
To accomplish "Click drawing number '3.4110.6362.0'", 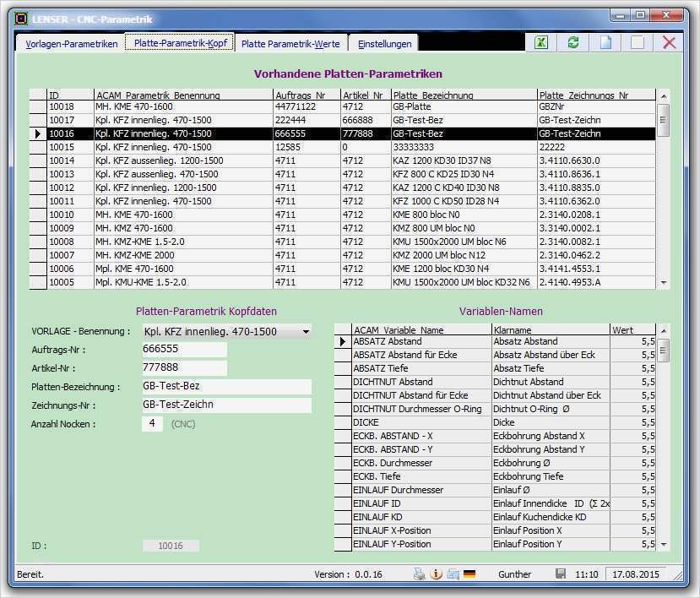I will click(x=596, y=201).
